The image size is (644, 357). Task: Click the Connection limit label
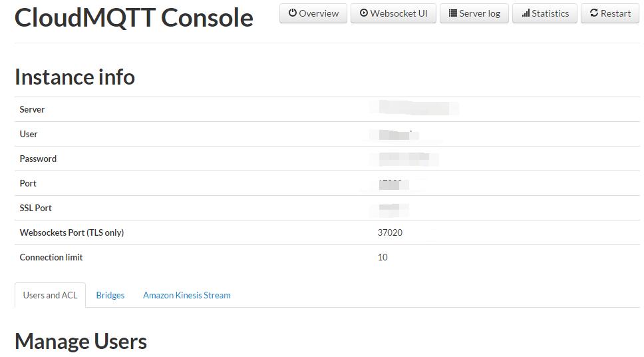(51, 257)
